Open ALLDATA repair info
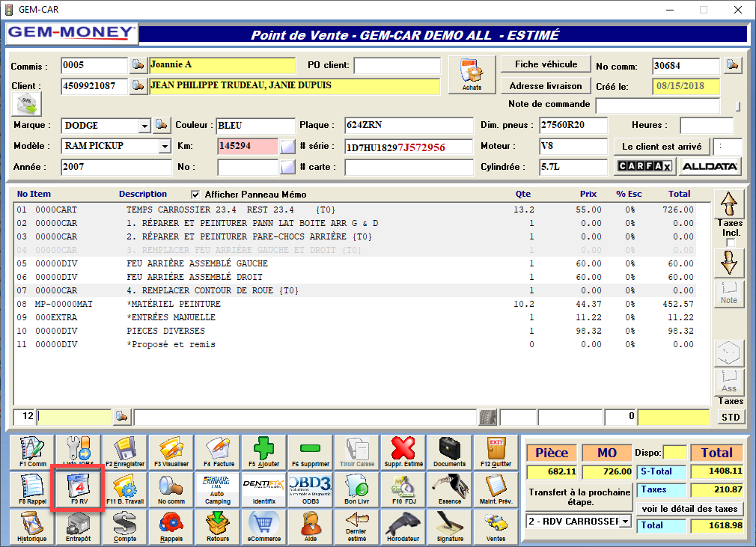This screenshot has height=547, width=756. tap(710, 166)
